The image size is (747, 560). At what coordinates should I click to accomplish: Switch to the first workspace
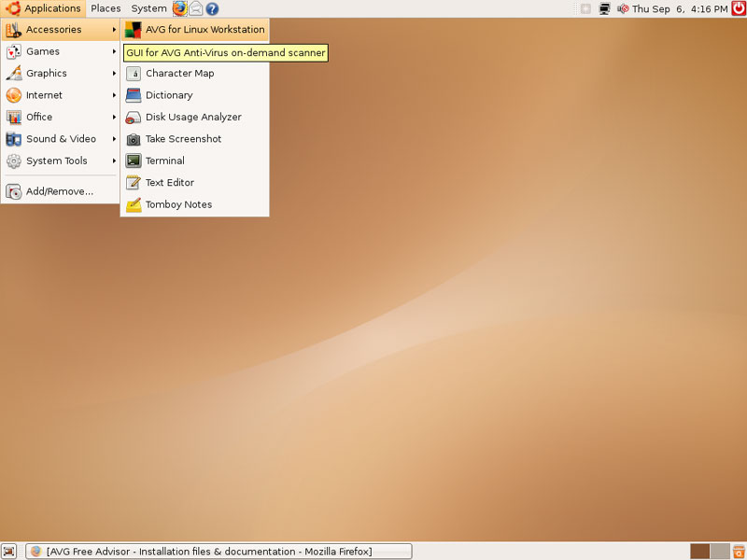(699, 552)
